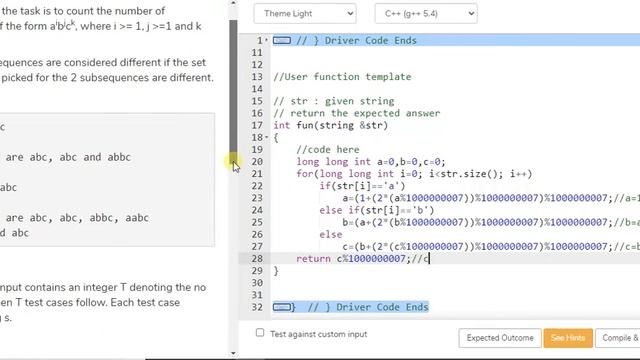Image resolution: width=640 pixels, height=360 pixels.
Task: Click comment '// str : given string'
Action: (x=333, y=101)
